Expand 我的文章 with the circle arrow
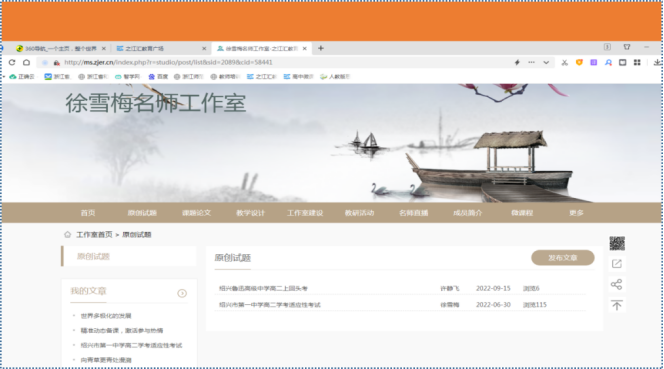The image size is (664, 369). (x=182, y=293)
